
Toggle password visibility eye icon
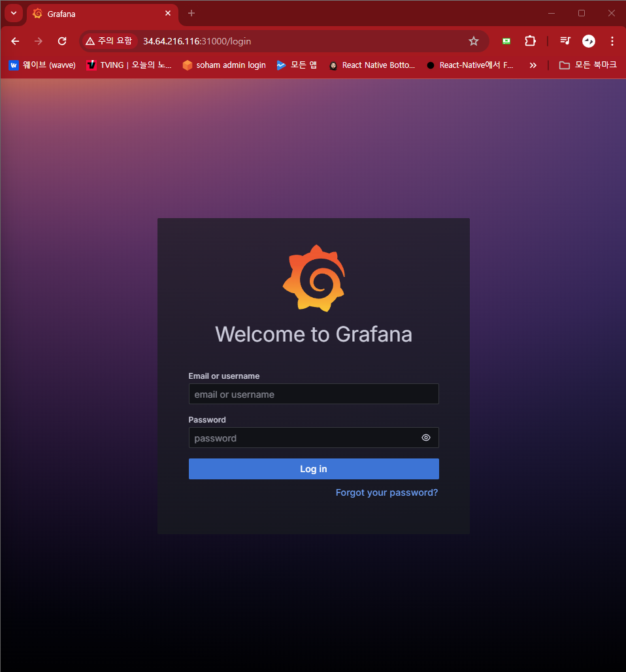coord(426,438)
